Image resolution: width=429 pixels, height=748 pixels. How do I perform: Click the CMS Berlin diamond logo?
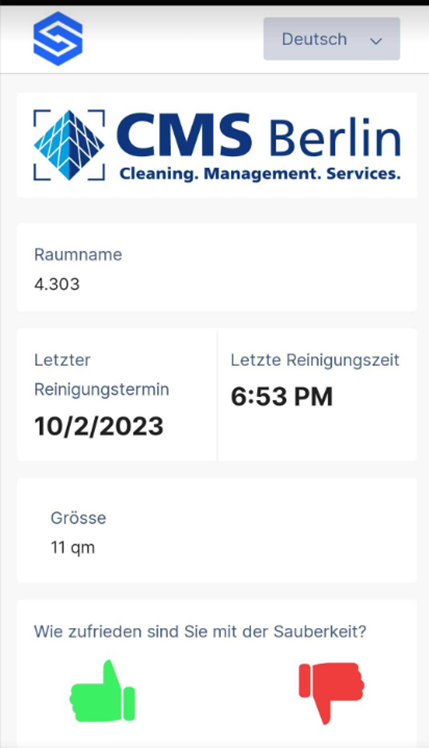tap(69, 145)
